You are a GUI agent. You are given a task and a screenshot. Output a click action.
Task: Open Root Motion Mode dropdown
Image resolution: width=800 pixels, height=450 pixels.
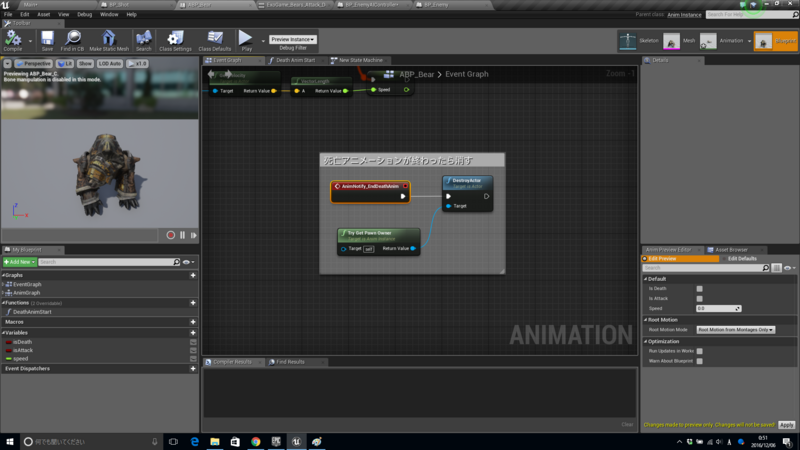point(736,330)
